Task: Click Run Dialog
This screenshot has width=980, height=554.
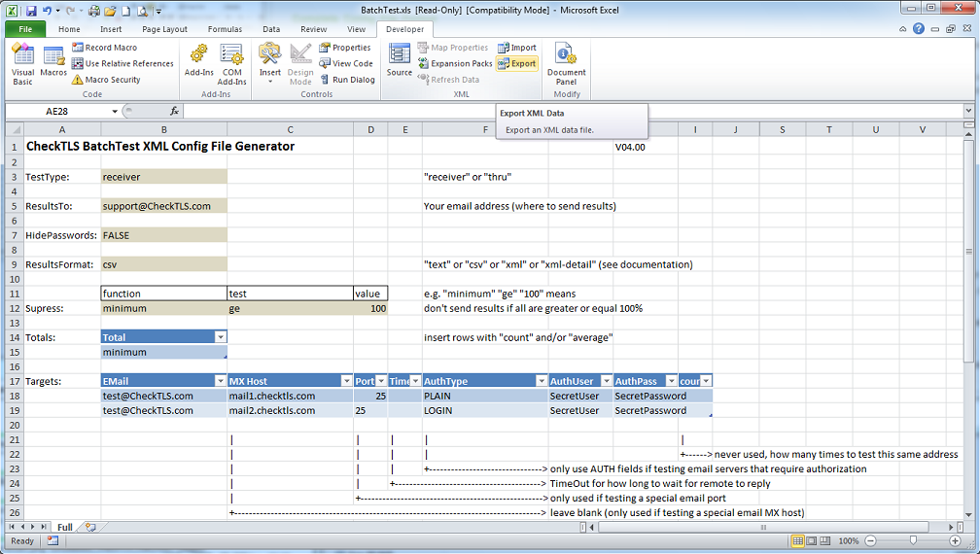Action: (x=347, y=80)
